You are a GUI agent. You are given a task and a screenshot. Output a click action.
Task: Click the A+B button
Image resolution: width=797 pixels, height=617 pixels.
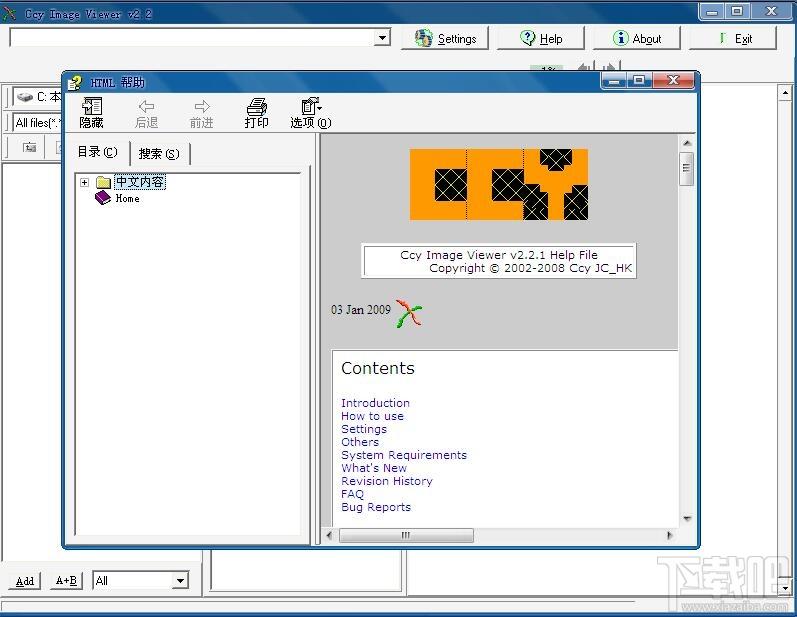66,581
